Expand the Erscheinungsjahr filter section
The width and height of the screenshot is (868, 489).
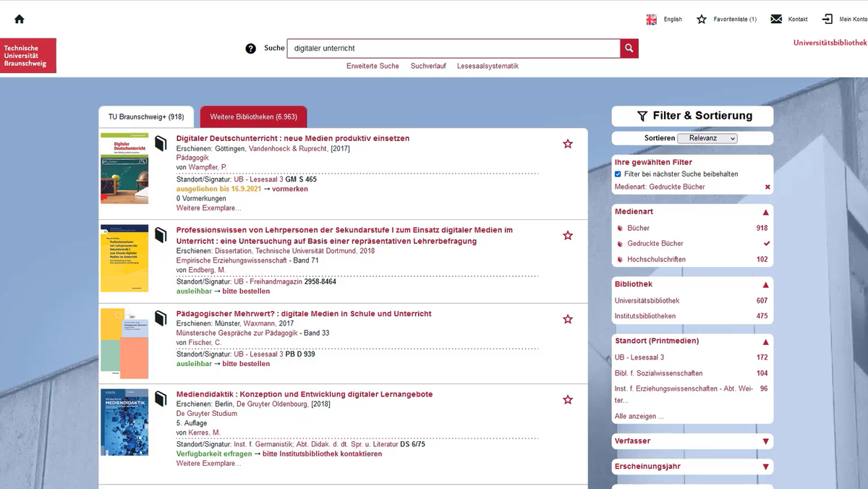tap(765, 467)
